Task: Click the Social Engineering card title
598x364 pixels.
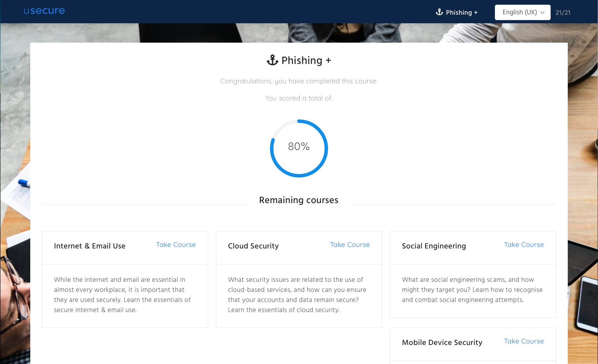Action: [434, 246]
